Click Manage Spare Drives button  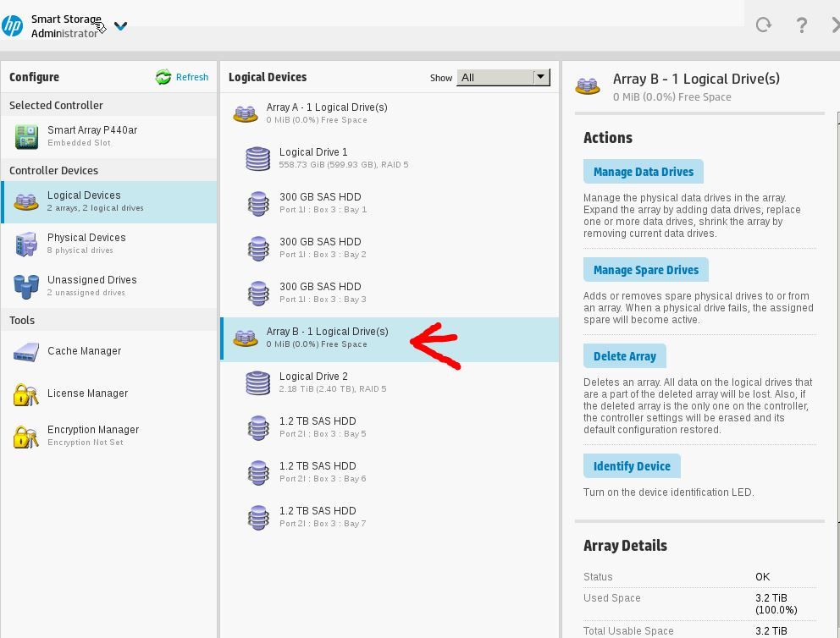(x=646, y=270)
